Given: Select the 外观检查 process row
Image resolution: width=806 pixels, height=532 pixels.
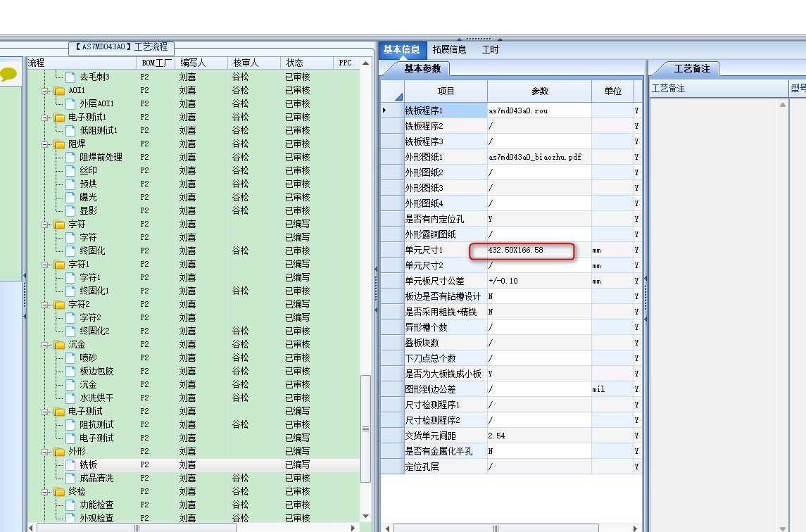Looking at the screenshot, I should [194, 518].
